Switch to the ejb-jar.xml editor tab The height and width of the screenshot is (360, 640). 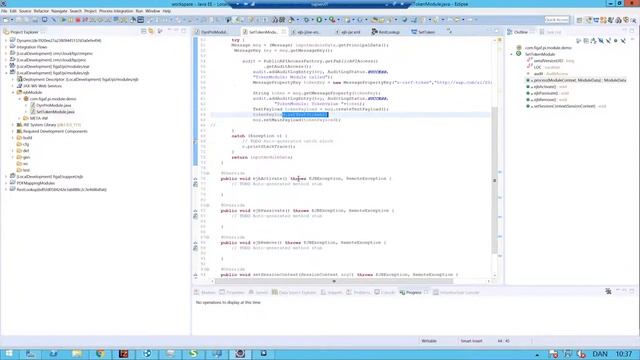point(347,32)
